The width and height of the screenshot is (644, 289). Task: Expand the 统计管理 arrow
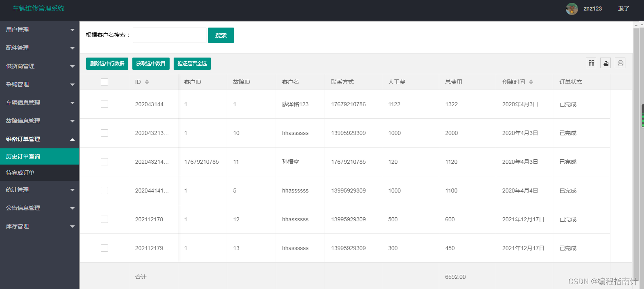point(72,190)
